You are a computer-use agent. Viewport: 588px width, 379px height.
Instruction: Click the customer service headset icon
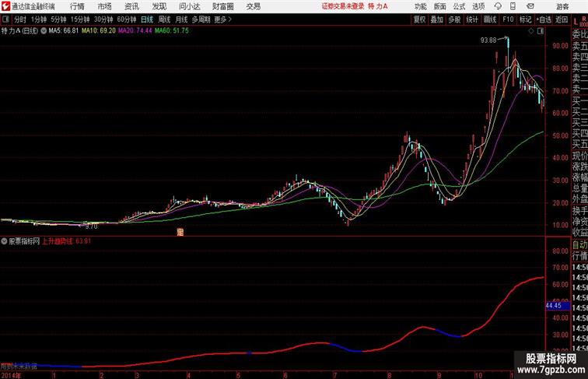tap(498, 6)
